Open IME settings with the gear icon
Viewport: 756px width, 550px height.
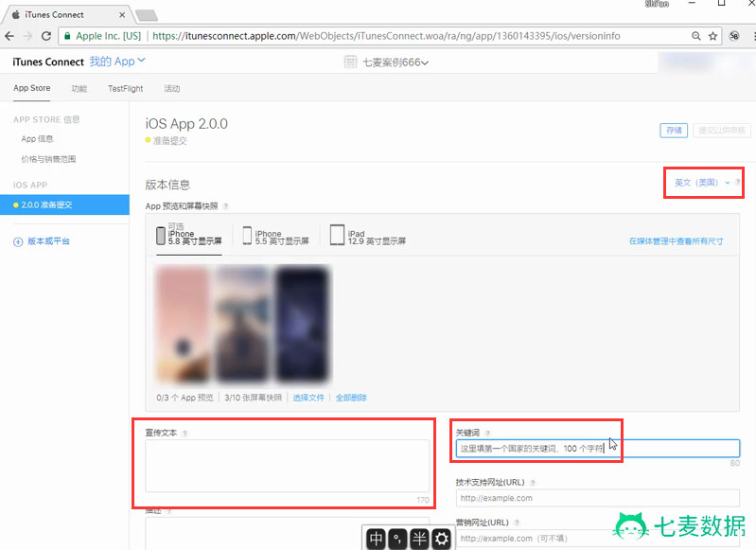point(441,539)
